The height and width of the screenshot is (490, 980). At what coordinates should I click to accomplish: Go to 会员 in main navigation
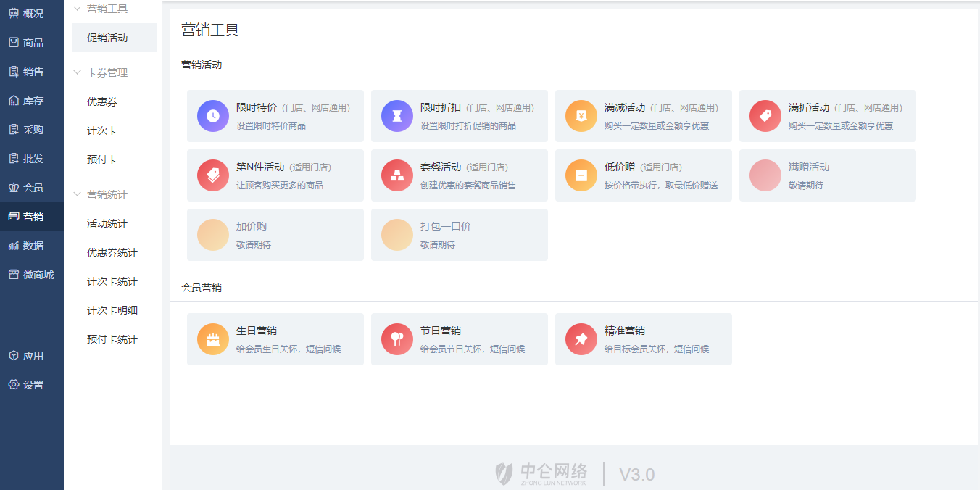point(32,188)
